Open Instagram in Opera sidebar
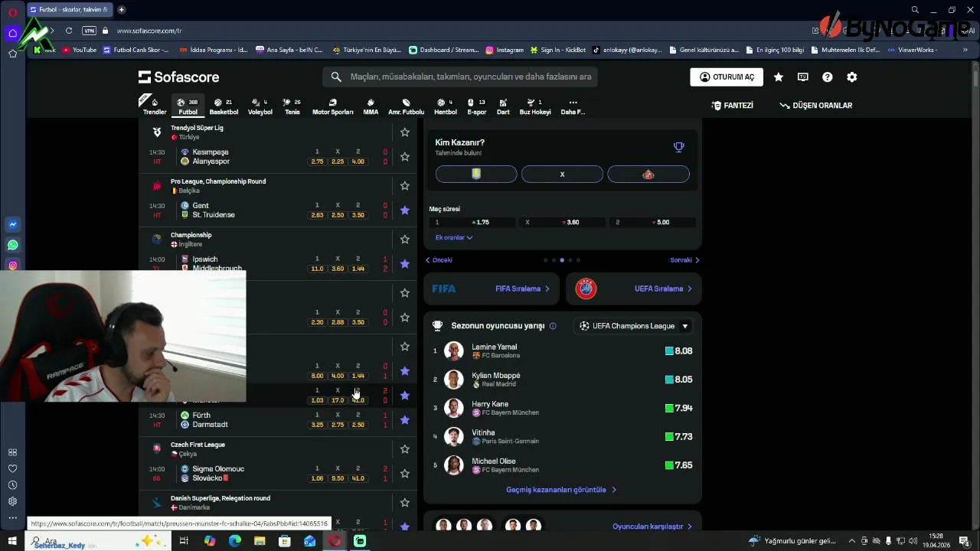The width and height of the screenshot is (980, 551). tap(12, 266)
